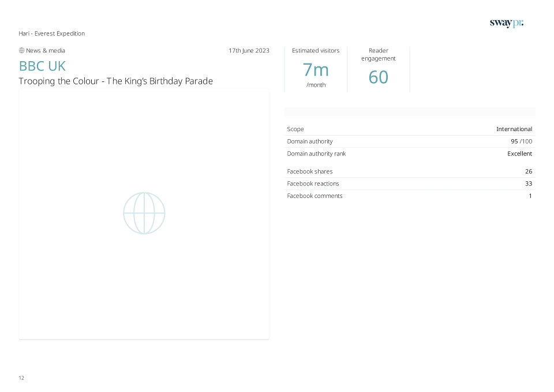Screen dimensions: 554x392
Task: Click the Domain authority 95 /100 value
Action: coord(522,141)
